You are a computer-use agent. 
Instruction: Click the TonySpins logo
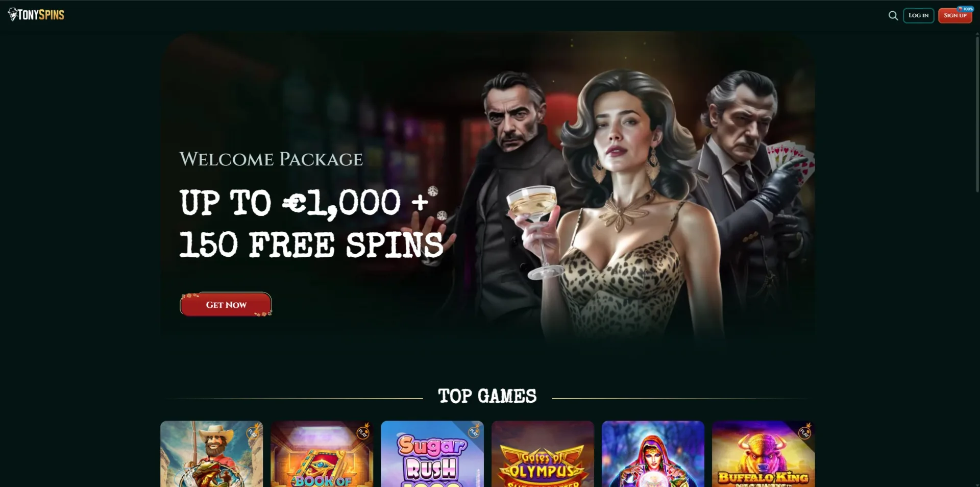[x=36, y=15]
